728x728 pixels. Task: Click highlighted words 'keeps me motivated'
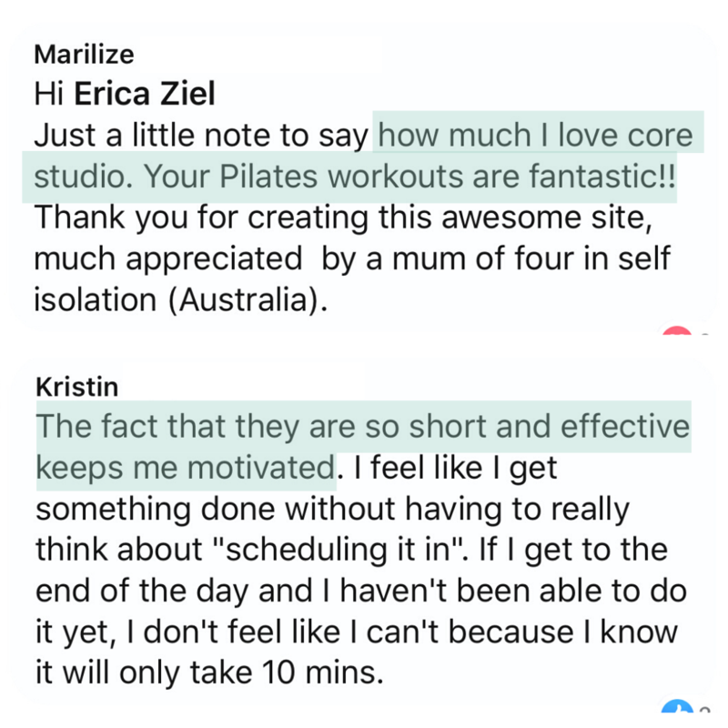click(x=186, y=467)
